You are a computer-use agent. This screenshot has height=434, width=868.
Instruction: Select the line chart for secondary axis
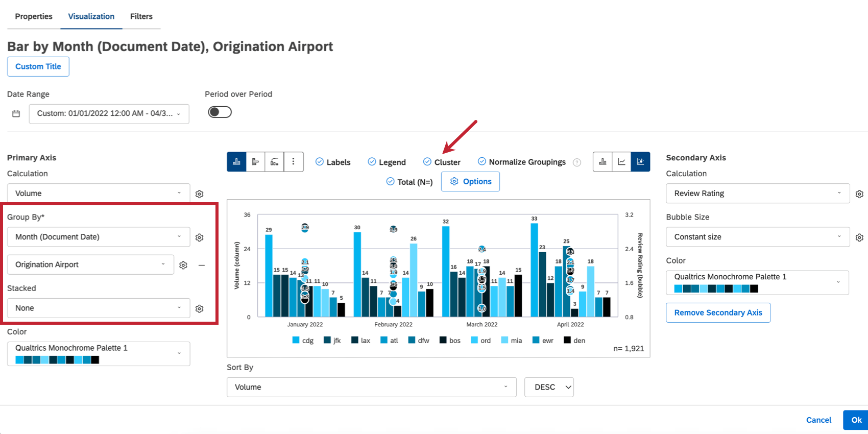[x=621, y=161]
